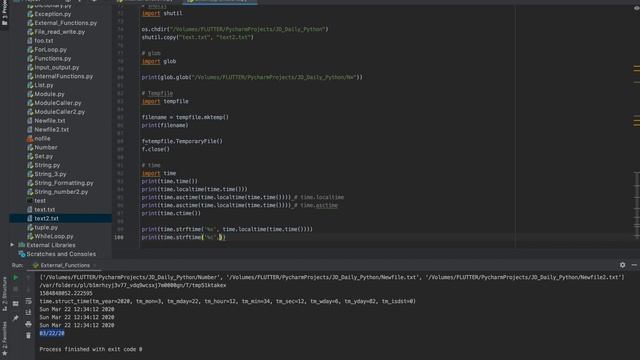Pin the Run tab with pin icon

click(x=16, y=318)
